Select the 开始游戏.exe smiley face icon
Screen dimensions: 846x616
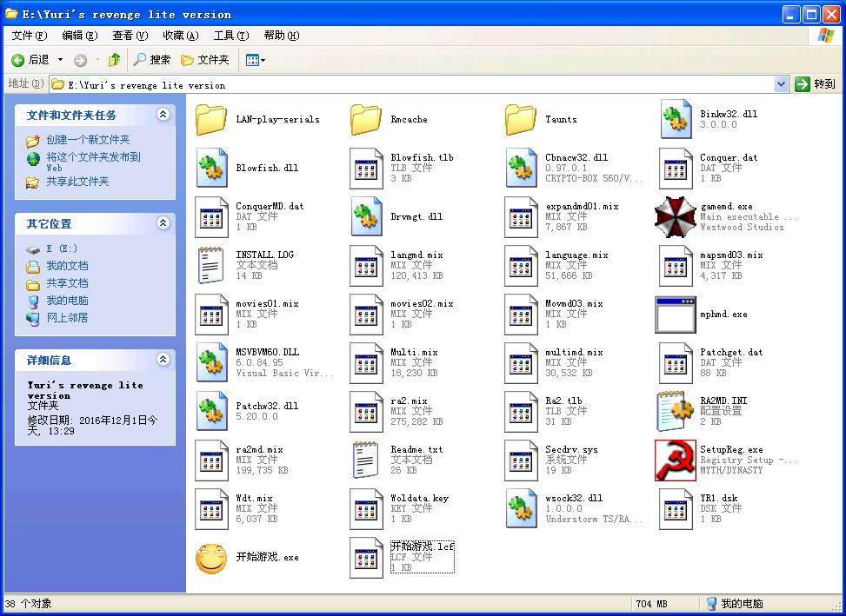point(211,559)
